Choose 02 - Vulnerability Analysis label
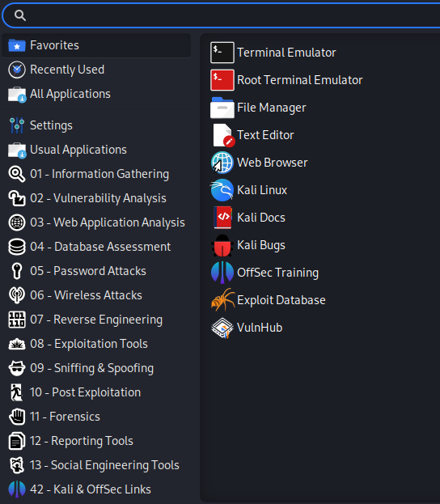Image resolution: width=440 pixels, height=504 pixels. click(98, 198)
